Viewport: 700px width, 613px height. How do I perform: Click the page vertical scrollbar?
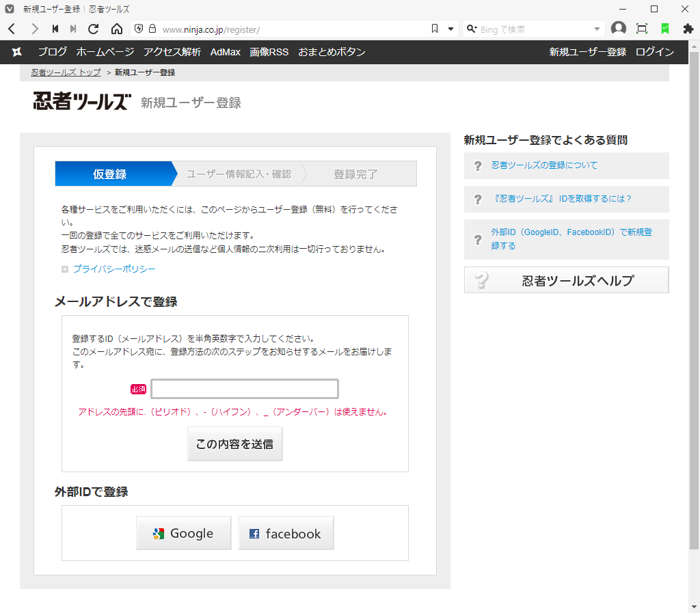coord(694,299)
